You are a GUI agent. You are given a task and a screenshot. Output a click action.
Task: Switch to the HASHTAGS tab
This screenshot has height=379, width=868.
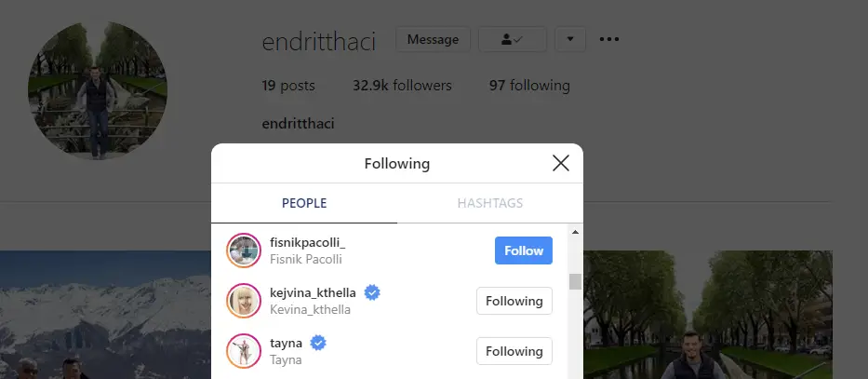pyautogui.click(x=490, y=203)
